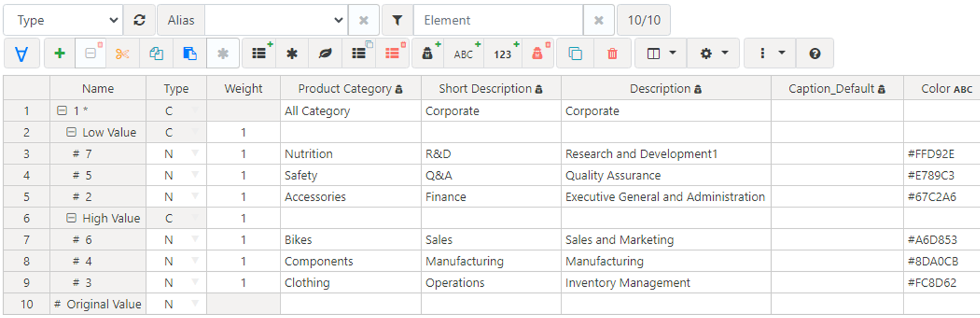
Task: Select the '# Original Value' element
Action: point(98,304)
